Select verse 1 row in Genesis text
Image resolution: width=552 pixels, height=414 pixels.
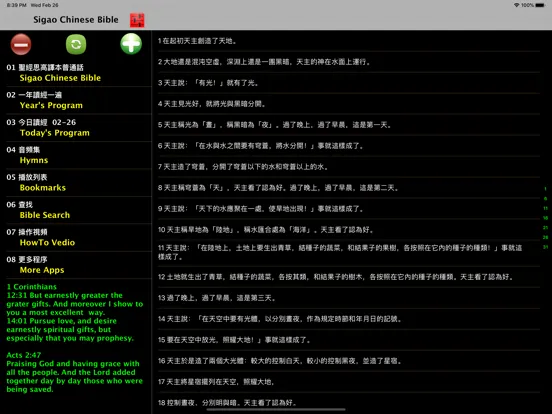pos(349,41)
